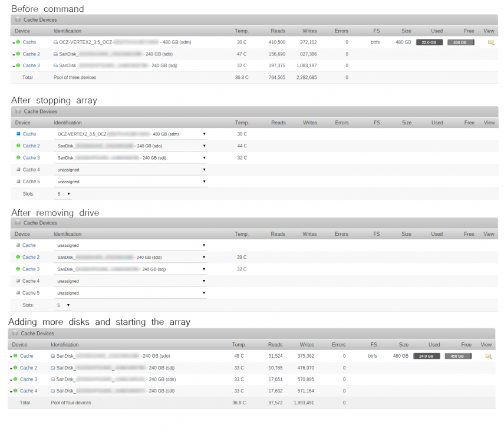Click disk icon beside SanDisk sdk drive
The width and height of the screenshot is (504, 442).
(53, 380)
